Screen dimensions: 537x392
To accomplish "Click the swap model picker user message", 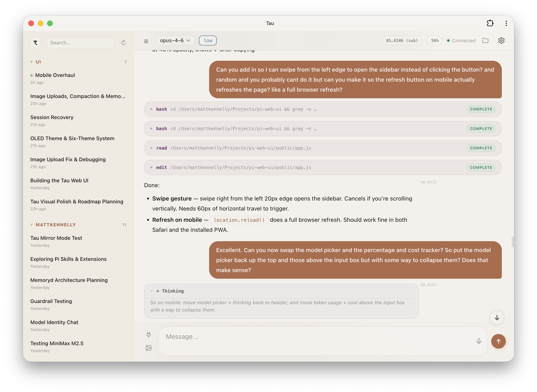I will [355, 260].
